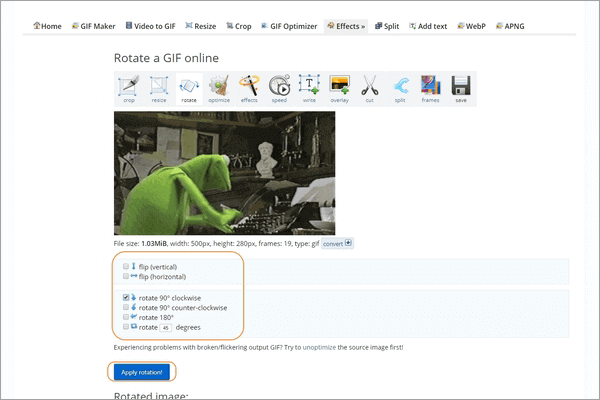The width and height of the screenshot is (600, 400).
Task: Open GIF Maker from navigation
Action: (93, 26)
